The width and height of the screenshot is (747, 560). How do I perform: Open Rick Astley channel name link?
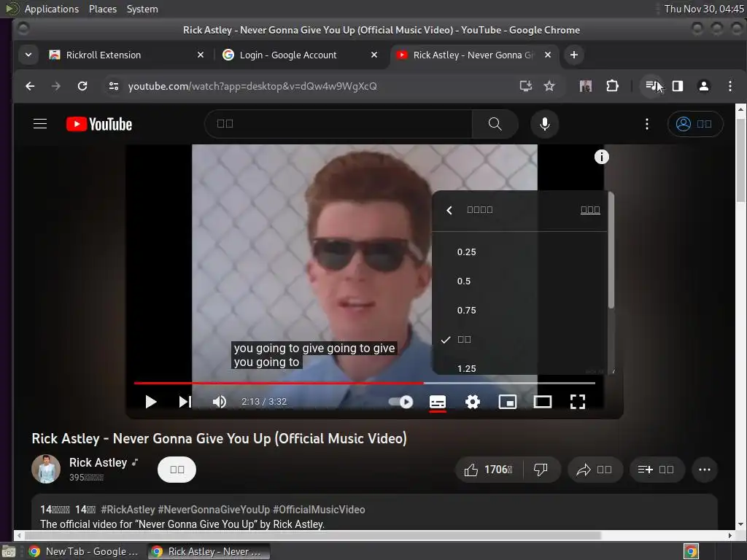pos(98,462)
